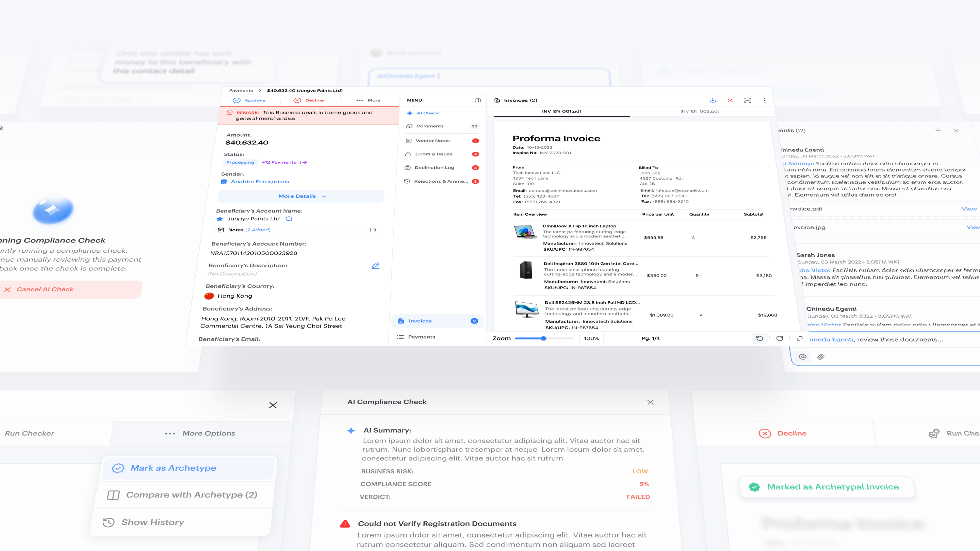The width and height of the screenshot is (980, 551).
Task: Click the fullscreen scan icon in invoice viewer
Action: click(x=747, y=100)
